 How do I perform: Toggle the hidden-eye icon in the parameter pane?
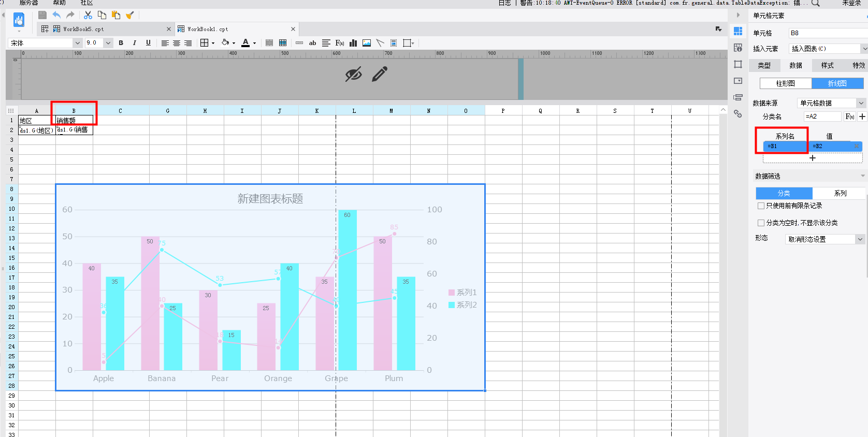pos(354,75)
